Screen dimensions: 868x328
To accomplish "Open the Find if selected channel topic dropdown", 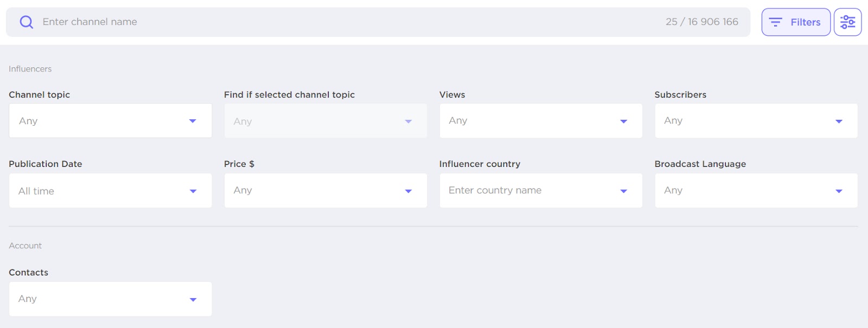I will (x=325, y=121).
